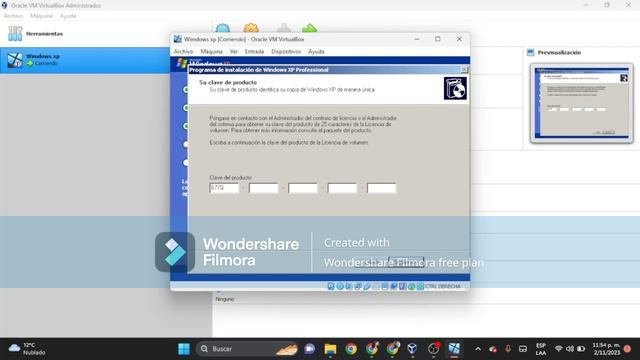The image size is (640, 360).
Task: Click the 'Su clave de producto' heading
Action: point(228,82)
